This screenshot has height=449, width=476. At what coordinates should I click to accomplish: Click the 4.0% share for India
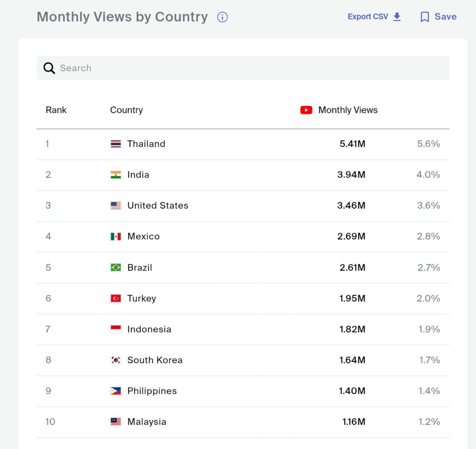(x=428, y=175)
